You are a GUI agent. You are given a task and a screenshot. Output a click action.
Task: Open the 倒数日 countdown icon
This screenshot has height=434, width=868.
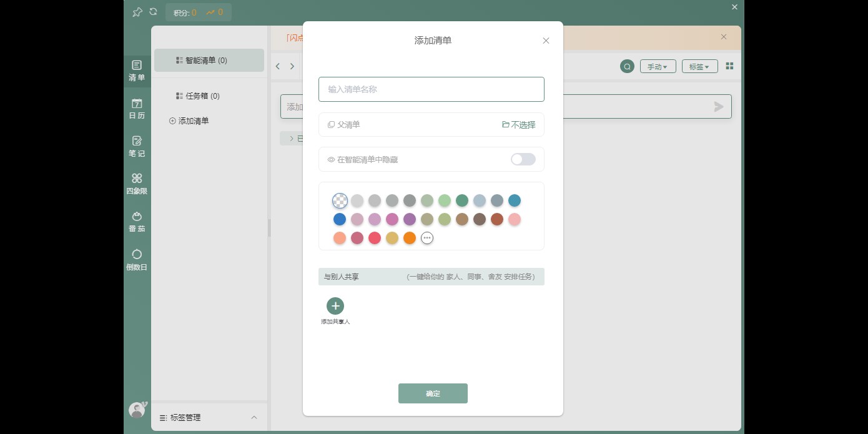pyautogui.click(x=137, y=260)
